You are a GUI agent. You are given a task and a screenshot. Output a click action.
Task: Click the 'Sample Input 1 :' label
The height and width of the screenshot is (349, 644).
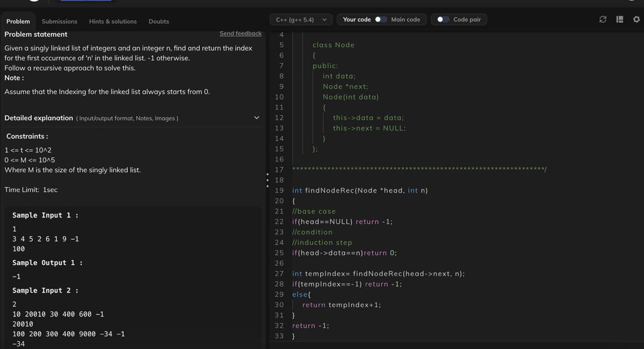tap(46, 215)
